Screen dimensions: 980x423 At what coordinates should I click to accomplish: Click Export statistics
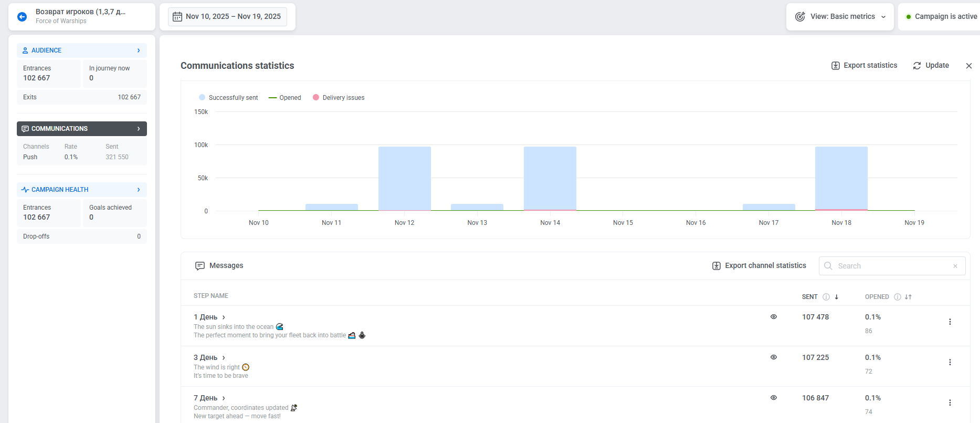point(865,66)
